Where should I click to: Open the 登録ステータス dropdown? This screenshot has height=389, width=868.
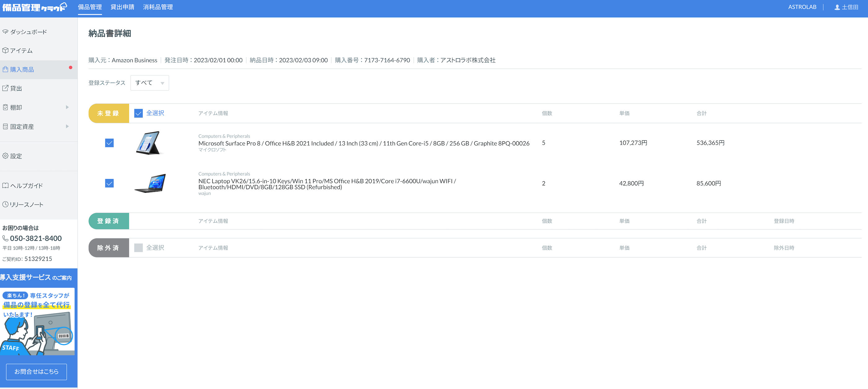click(x=149, y=83)
